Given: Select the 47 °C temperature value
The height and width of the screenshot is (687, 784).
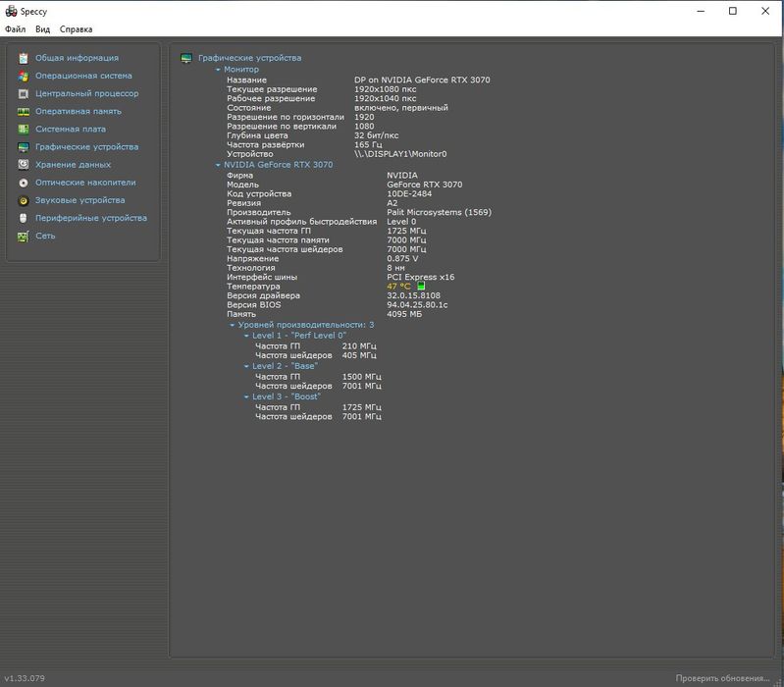Looking at the screenshot, I should [398, 287].
